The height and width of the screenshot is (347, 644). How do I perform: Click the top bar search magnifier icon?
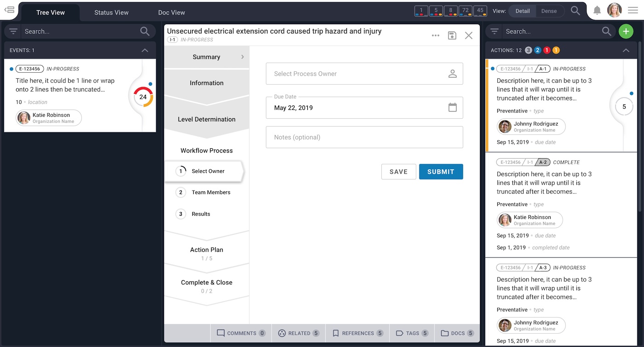coord(575,11)
